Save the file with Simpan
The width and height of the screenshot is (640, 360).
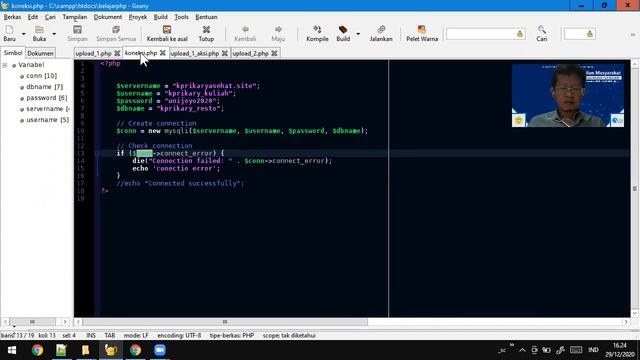point(77,33)
